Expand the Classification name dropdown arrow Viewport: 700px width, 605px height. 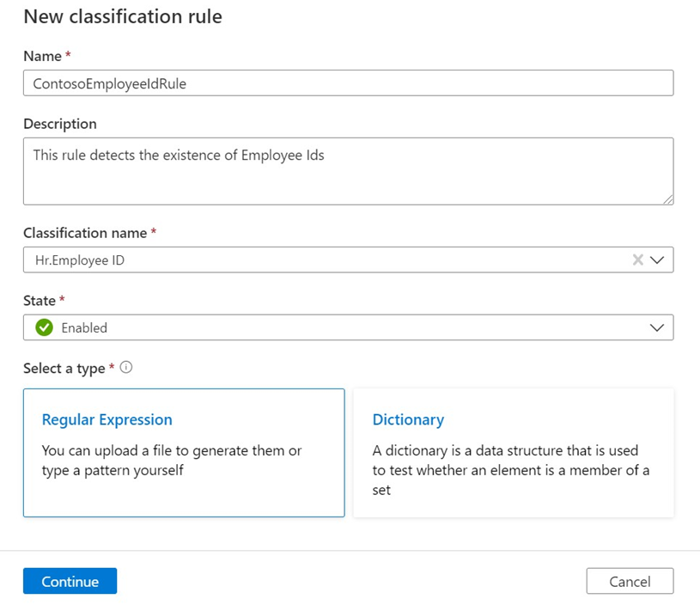click(657, 260)
